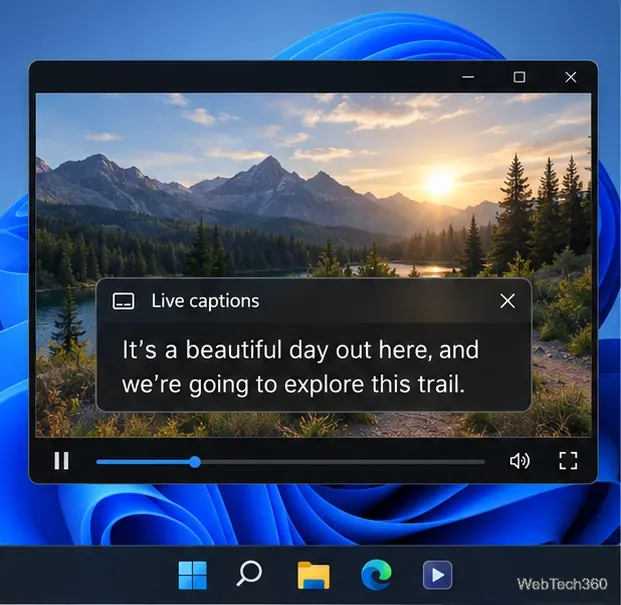
Task: Open taskbar Search
Action: 249,574
